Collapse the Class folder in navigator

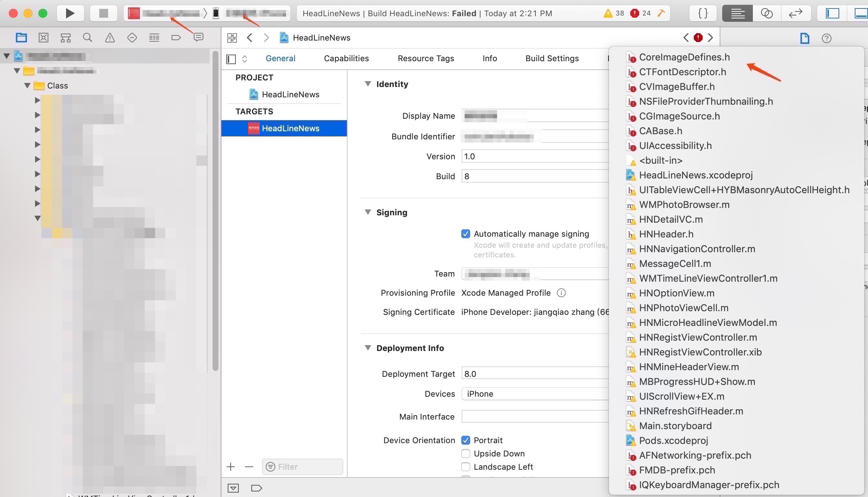27,86
